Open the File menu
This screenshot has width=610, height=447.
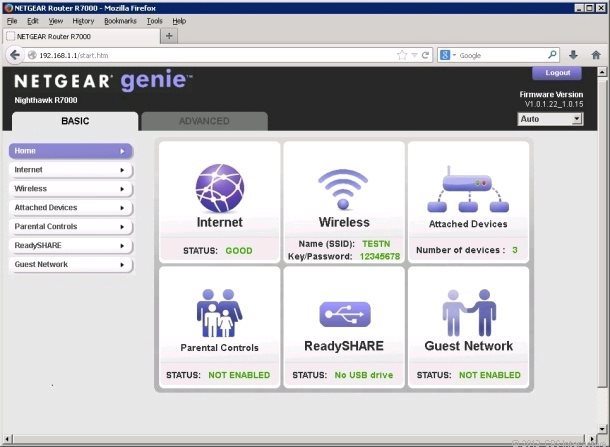[12, 21]
